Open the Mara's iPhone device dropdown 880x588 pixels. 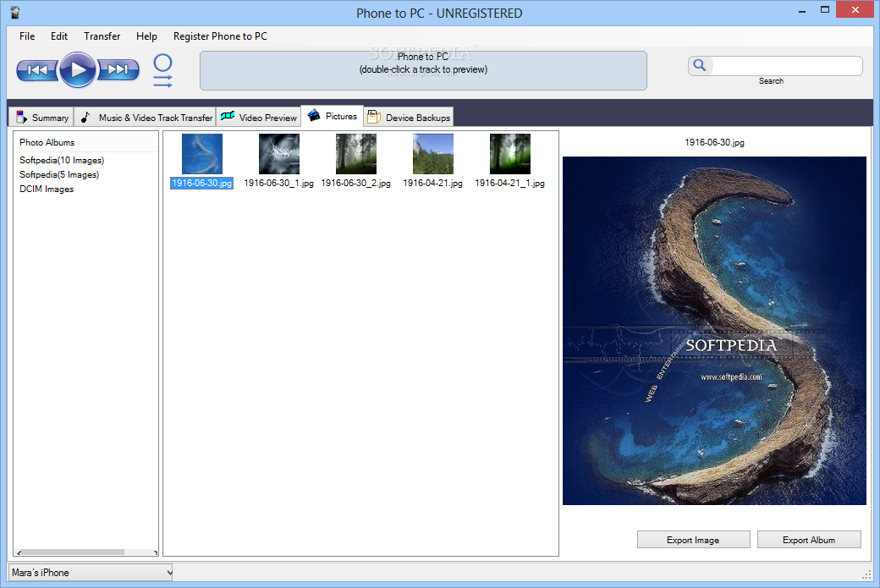coord(92,573)
